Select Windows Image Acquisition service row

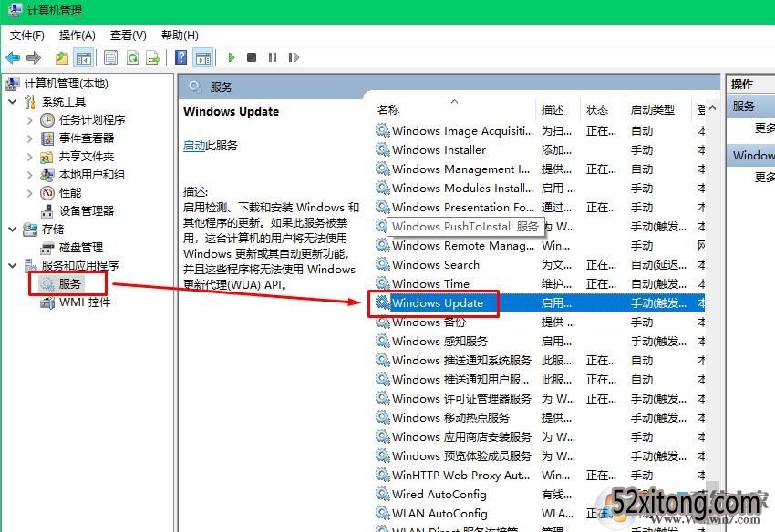(x=539, y=131)
